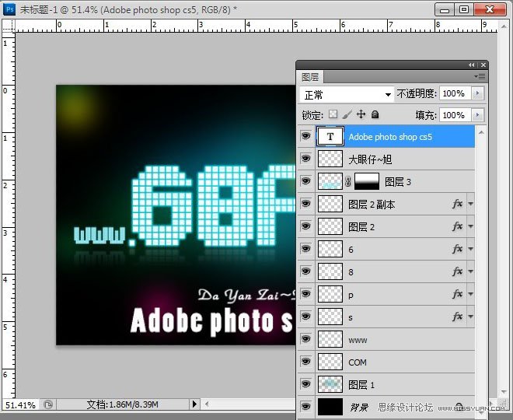Hide the 图层 1 layer

(306, 384)
